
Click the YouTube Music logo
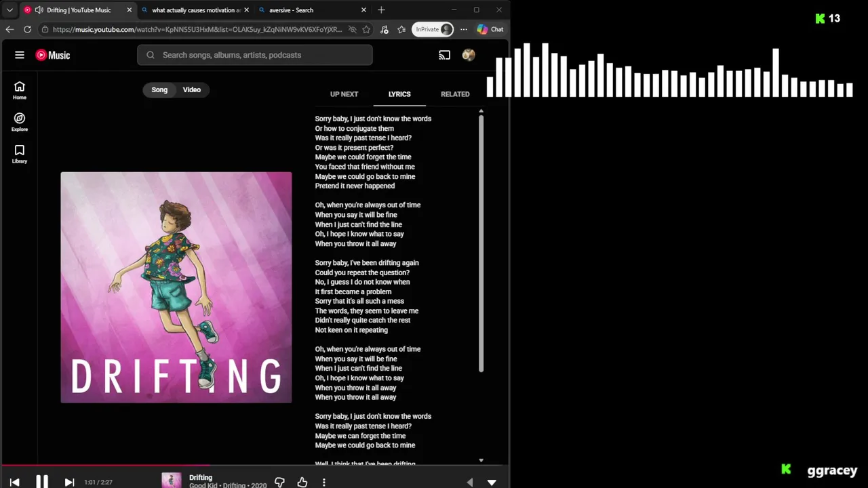pos(53,55)
